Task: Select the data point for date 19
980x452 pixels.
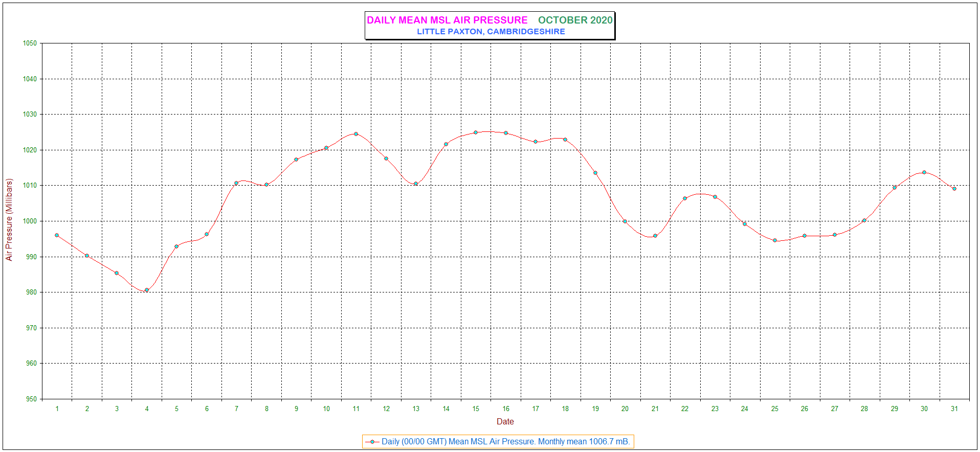Action: point(595,173)
